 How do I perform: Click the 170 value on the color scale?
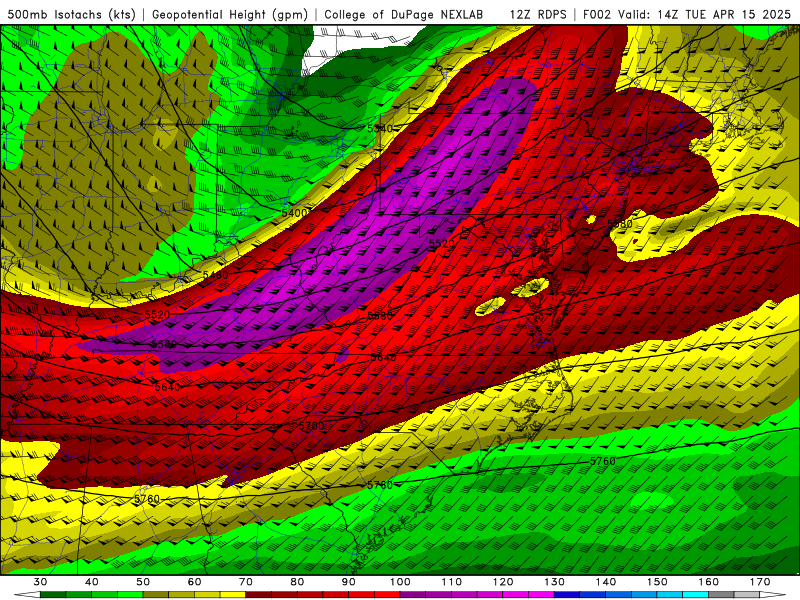tap(760, 582)
